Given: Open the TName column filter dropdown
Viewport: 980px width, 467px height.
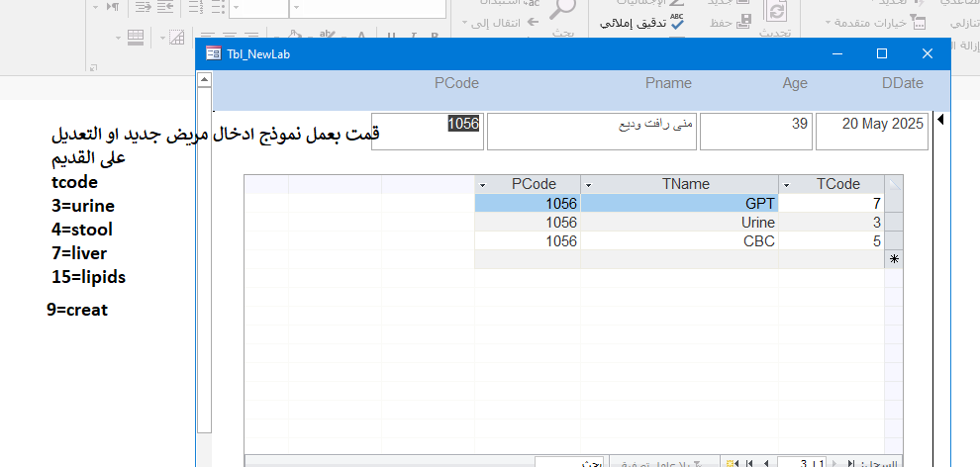Looking at the screenshot, I should coord(589,185).
